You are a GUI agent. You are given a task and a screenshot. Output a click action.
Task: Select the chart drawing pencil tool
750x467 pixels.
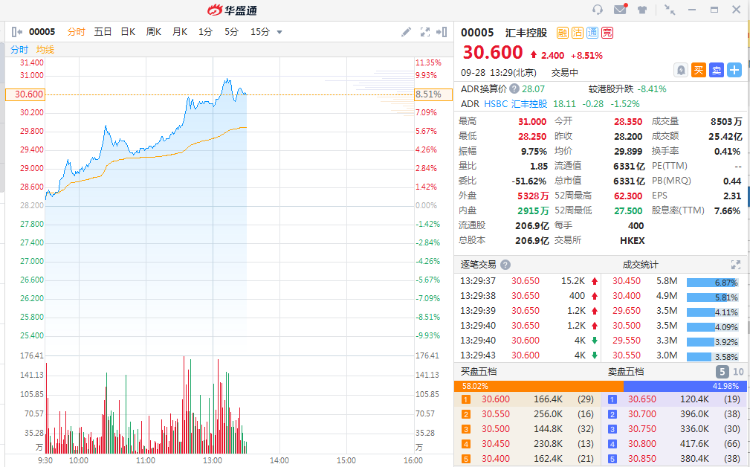[x=406, y=32]
